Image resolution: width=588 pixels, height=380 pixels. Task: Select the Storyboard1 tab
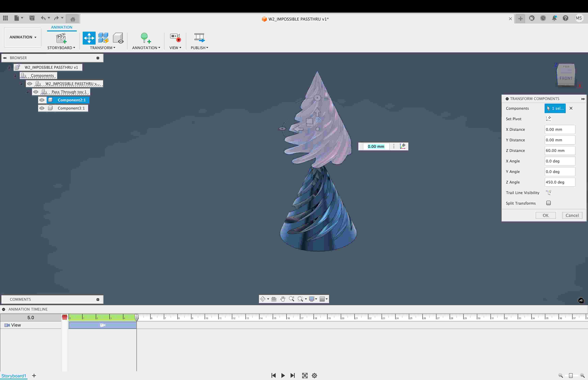[14, 376]
